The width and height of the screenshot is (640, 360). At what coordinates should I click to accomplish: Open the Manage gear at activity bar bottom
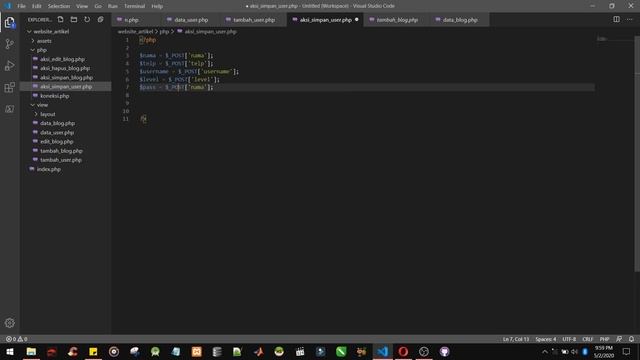(x=9, y=323)
